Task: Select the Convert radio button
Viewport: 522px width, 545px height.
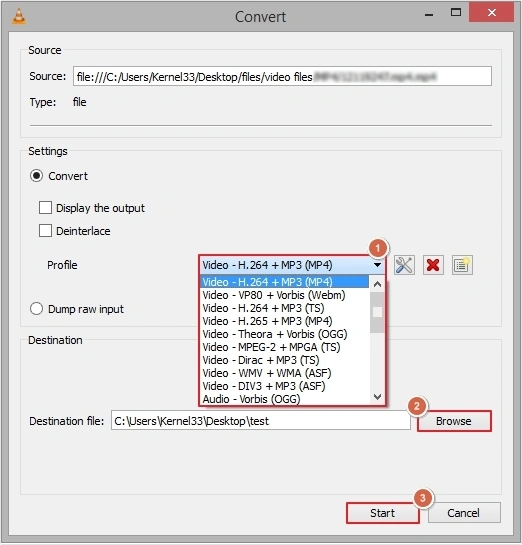Action: point(36,176)
